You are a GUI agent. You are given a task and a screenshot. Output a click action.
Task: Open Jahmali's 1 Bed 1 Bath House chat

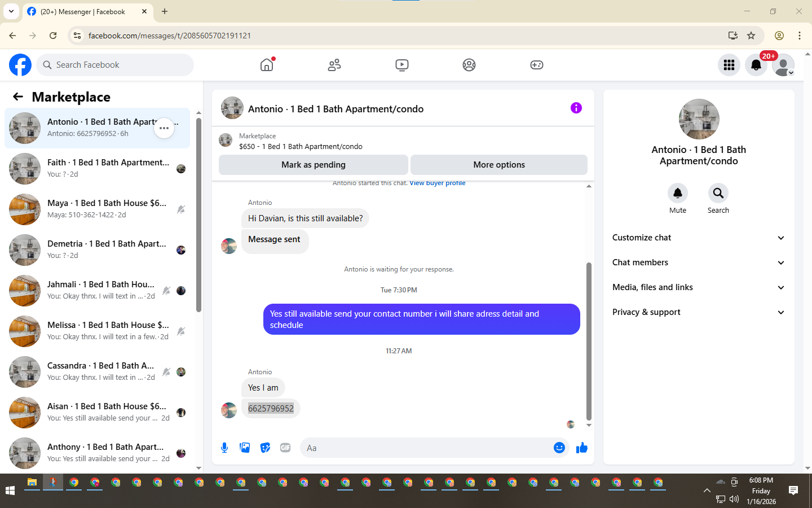click(97, 291)
